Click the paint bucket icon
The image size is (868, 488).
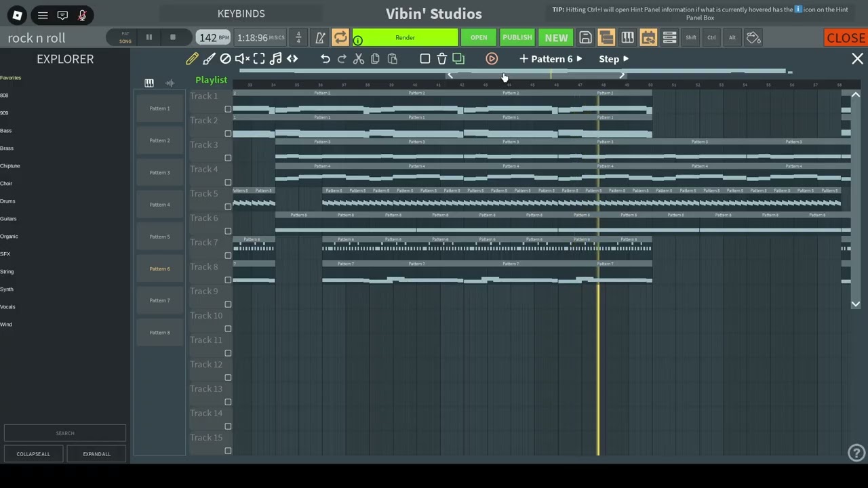(x=753, y=38)
